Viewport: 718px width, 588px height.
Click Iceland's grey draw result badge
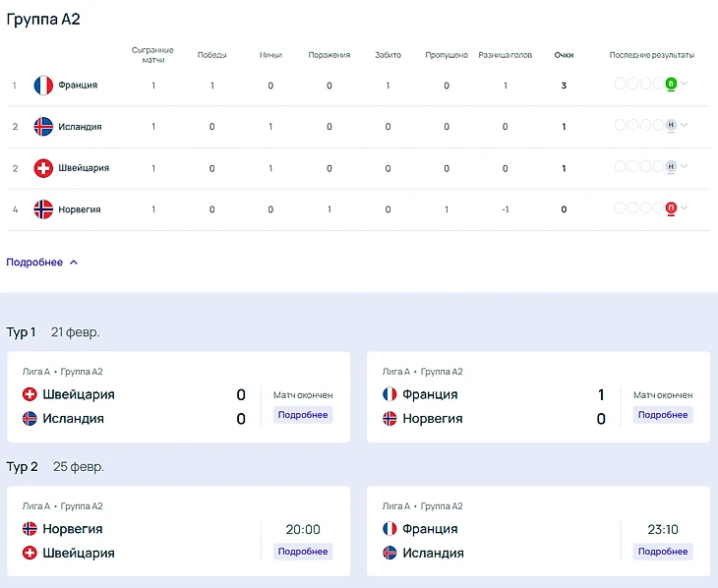(671, 126)
